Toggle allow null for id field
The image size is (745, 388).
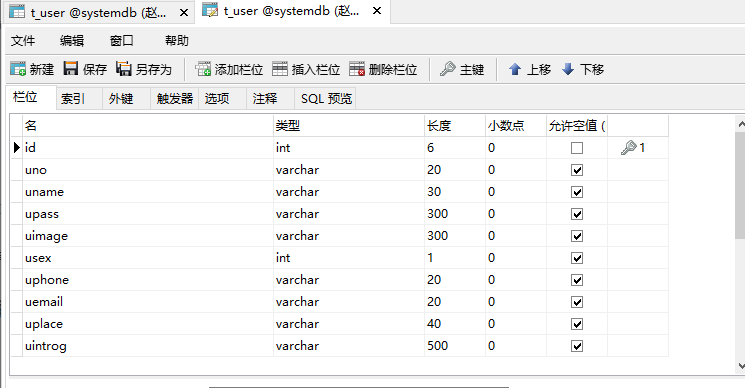pyautogui.click(x=577, y=148)
